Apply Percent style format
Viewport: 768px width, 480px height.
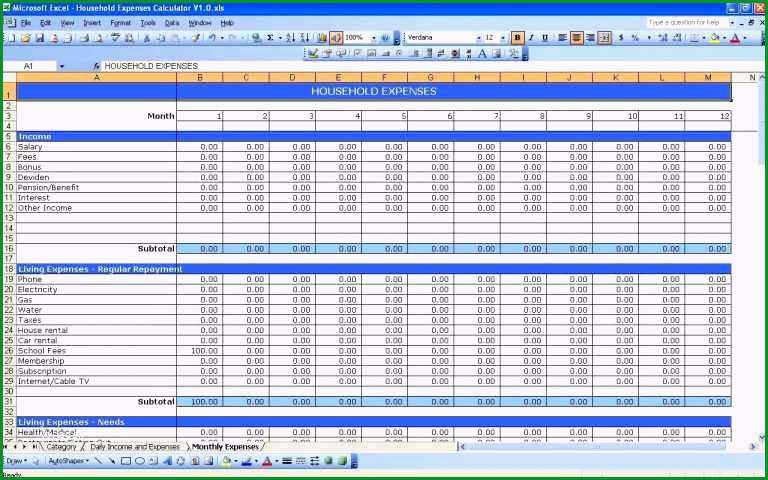point(635,38)
